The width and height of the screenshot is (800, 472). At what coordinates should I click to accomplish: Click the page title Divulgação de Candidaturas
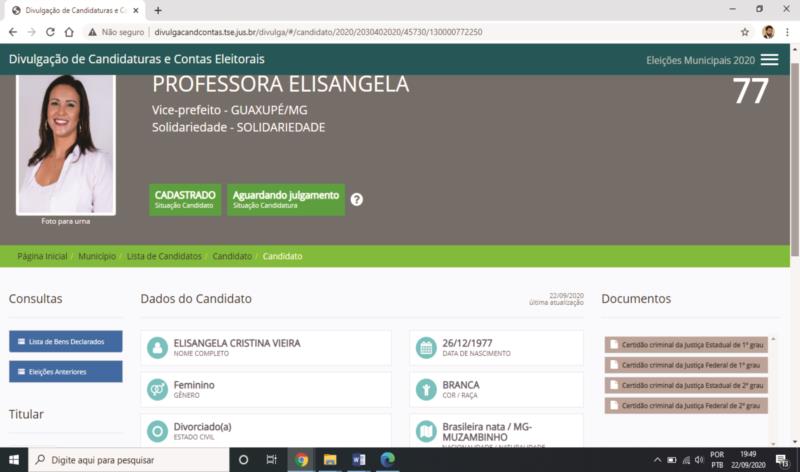click(x=137, y=59)
